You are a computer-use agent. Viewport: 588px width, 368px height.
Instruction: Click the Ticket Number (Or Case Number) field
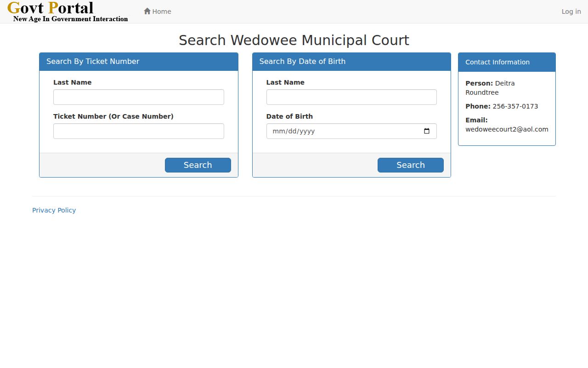coord(139,131)
